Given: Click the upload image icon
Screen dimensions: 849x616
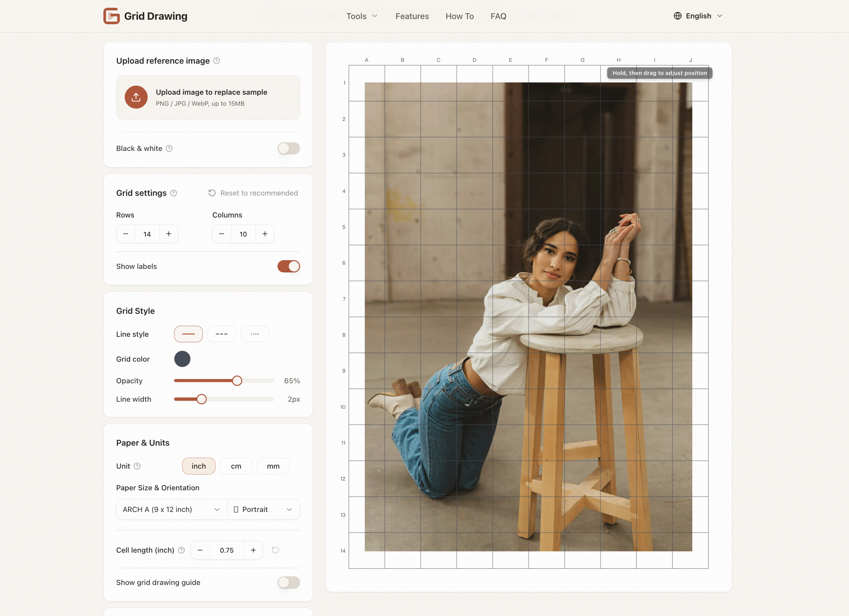Looking at the screenshot, I should (136, 97).
